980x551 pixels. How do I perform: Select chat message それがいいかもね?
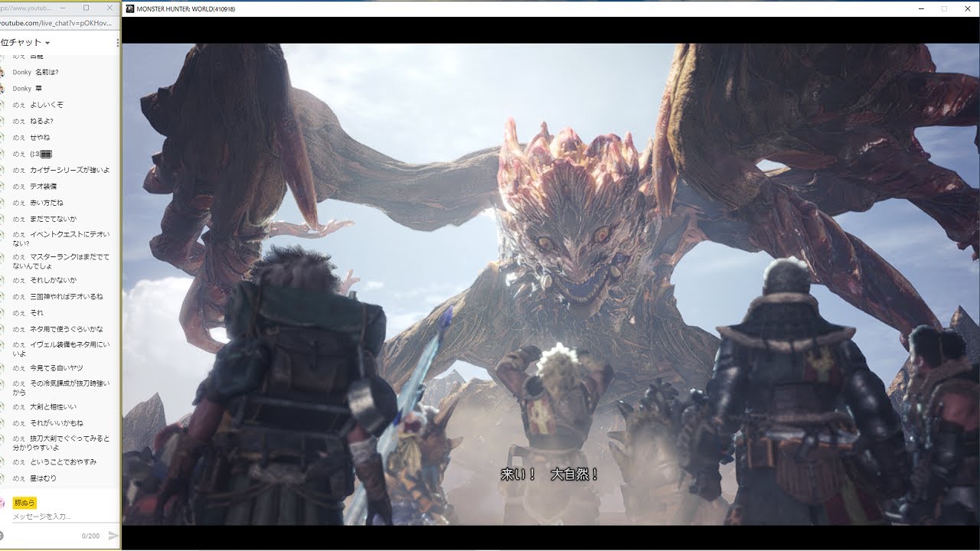[x=57, y=422]
